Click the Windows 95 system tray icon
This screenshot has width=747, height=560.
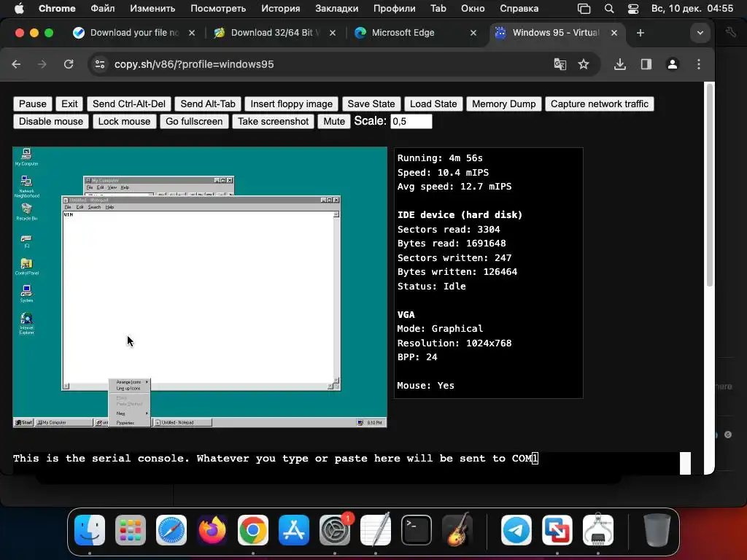[x=360, y=422]
